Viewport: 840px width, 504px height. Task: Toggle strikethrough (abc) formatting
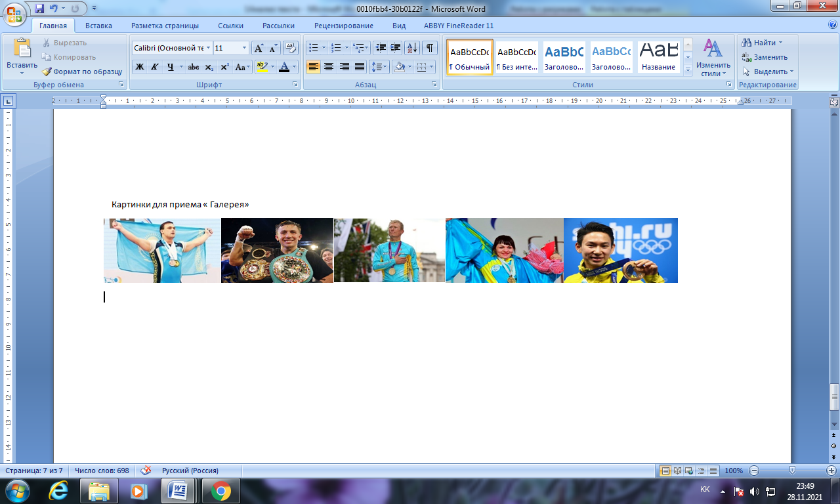coord(194,67)
